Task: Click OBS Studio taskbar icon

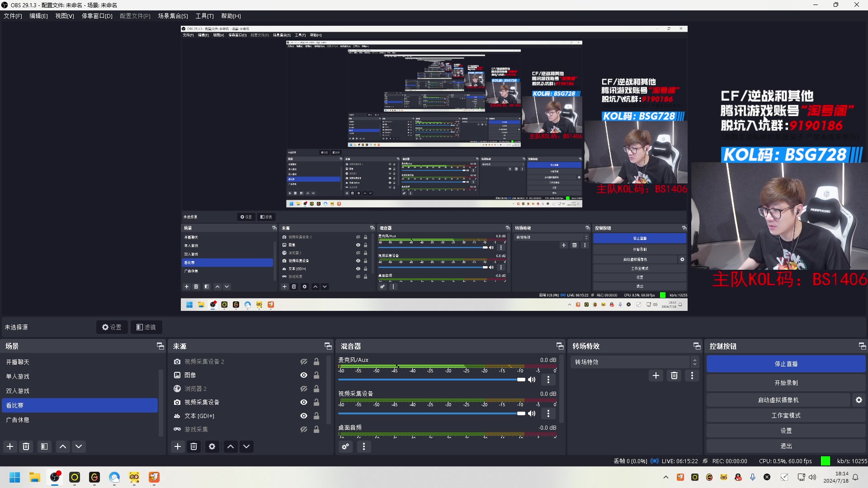Action: click(55, 477)
